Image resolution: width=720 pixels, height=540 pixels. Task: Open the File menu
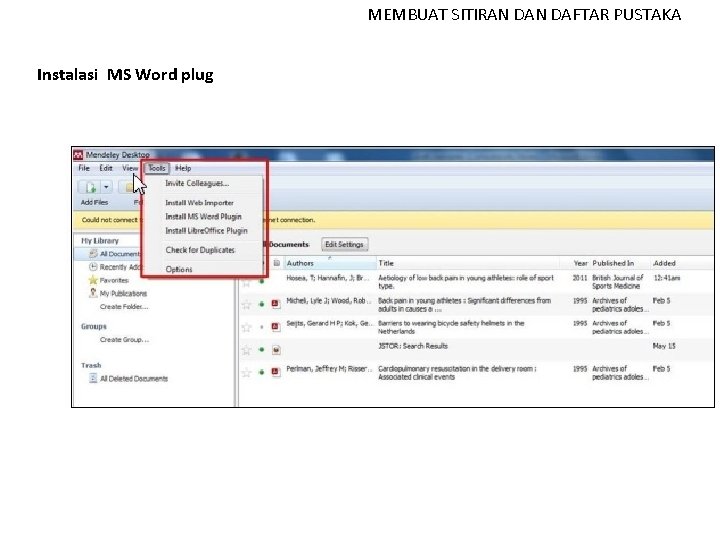(x=84, y=168)
